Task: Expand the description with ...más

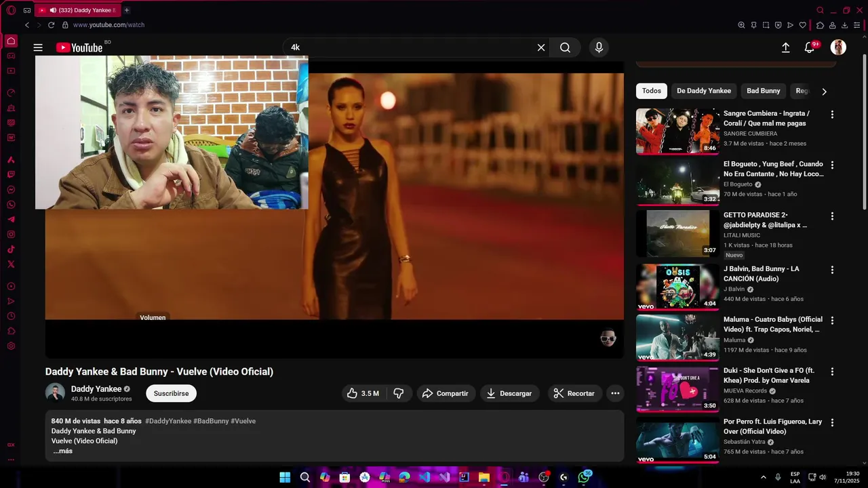Action: [x=63, y=451]
